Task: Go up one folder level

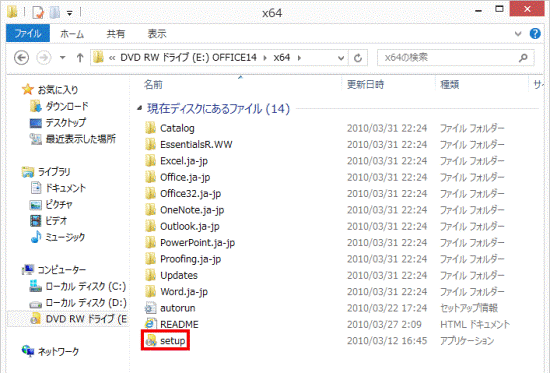Action: coord(80,58)
